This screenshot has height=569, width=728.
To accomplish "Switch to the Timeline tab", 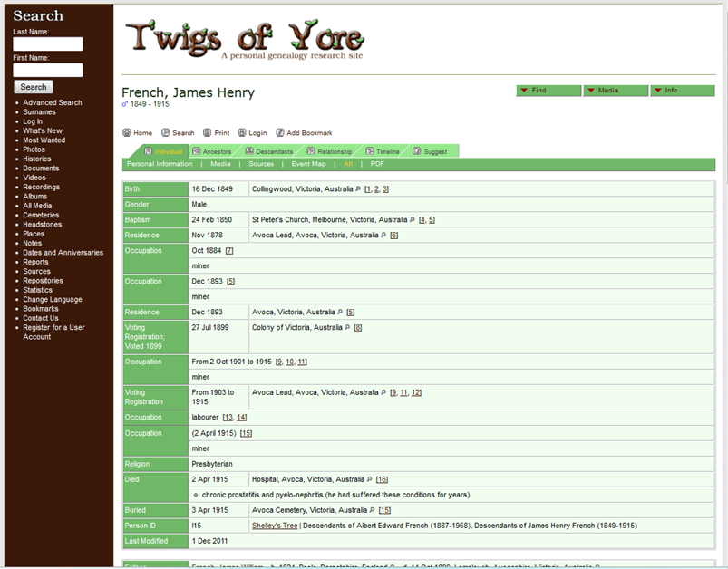I will (x=383, y=151).
